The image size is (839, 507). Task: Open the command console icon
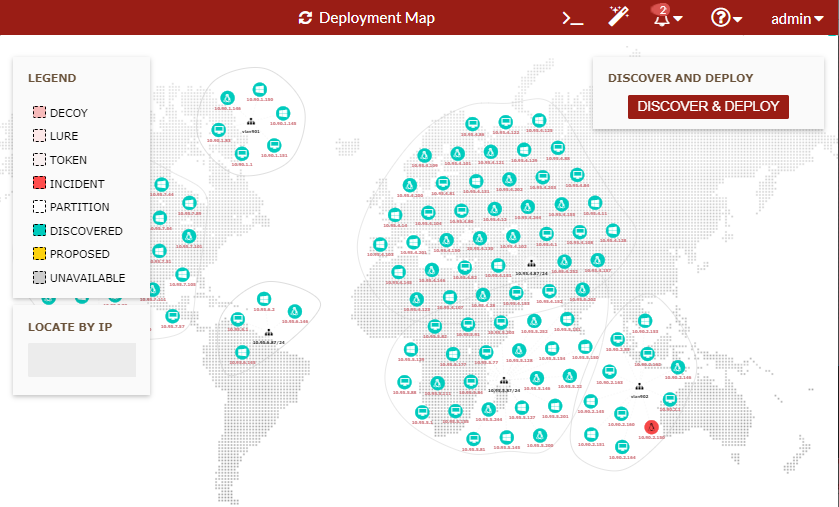(572, 18)
